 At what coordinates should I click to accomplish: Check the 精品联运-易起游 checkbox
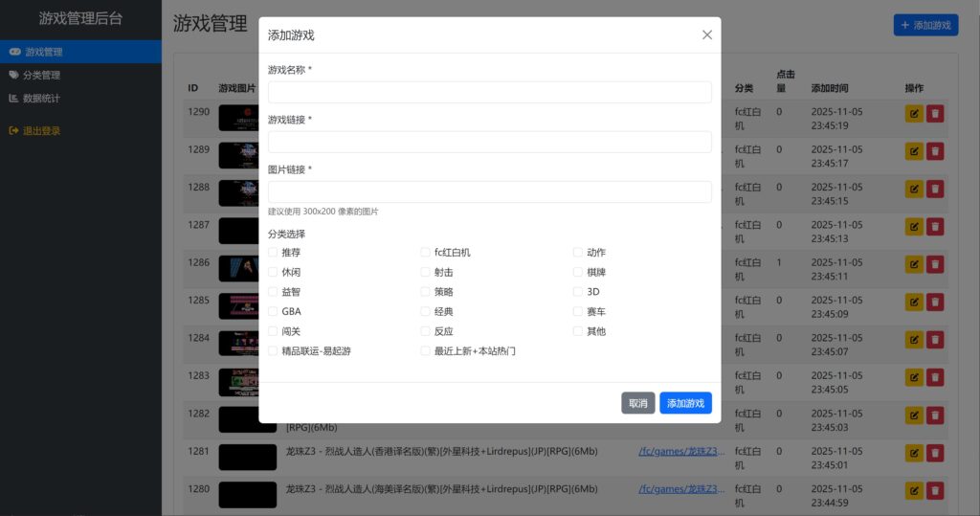click(x=273, y=351)
